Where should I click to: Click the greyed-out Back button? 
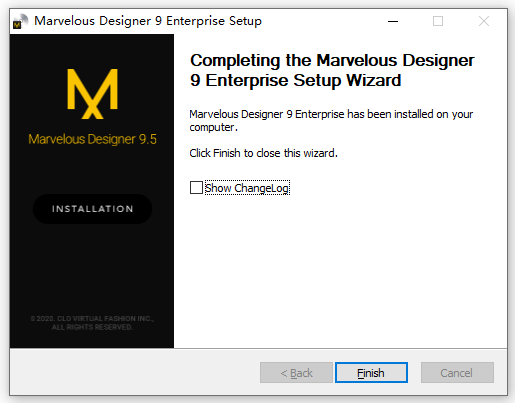(x=296, y=373)
